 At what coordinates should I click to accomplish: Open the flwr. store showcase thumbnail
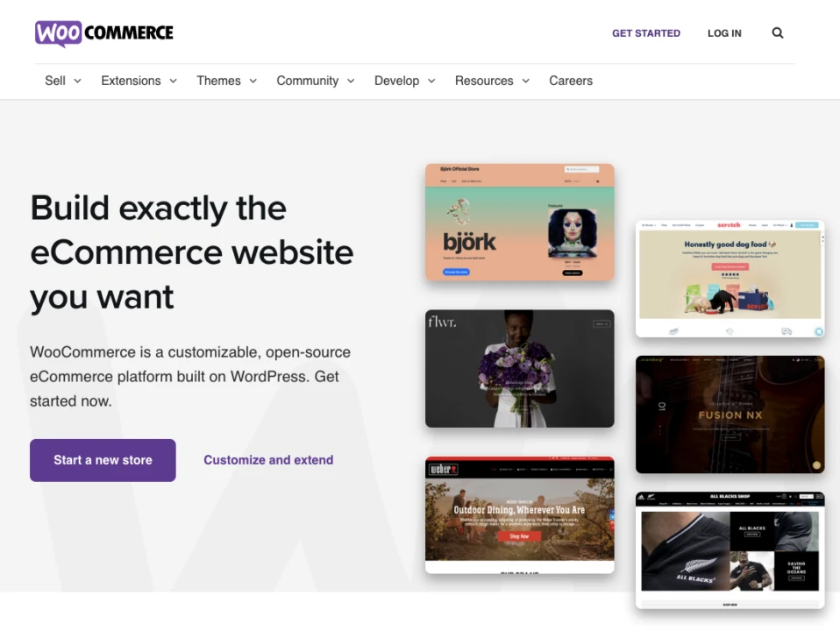coord(519,368)
